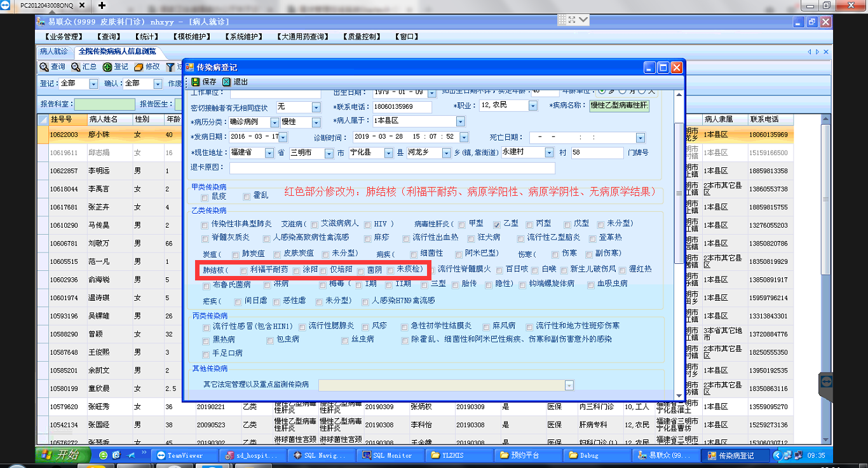Image resolution: width=868 pixels, height=468 pixels.
Task: Open the 登记 filter dropdown
Action: [93, 84]
